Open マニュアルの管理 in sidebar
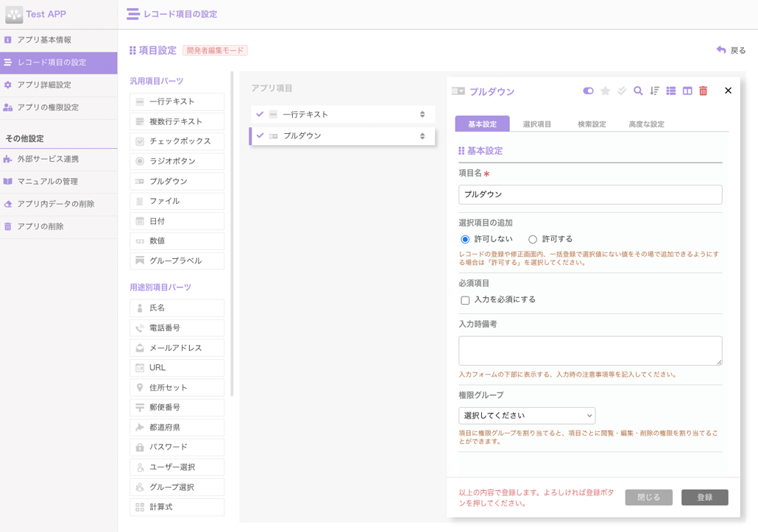 click(58, 182)
